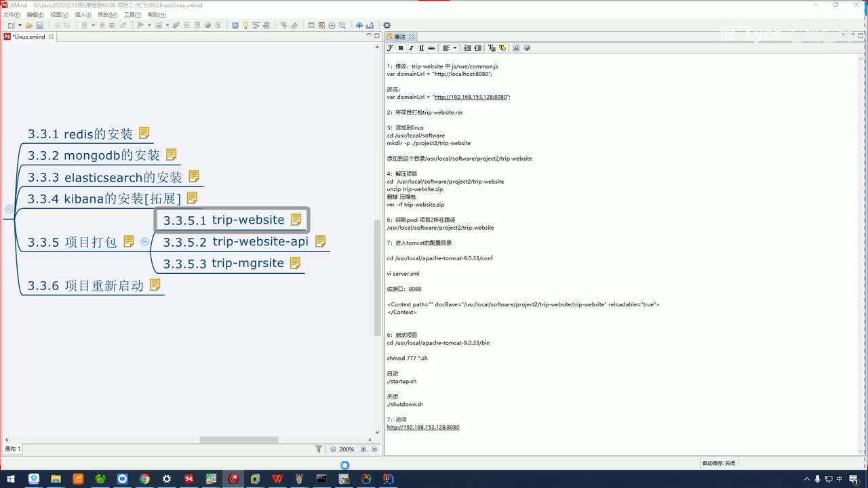
Task: Click the domainUrl http://192.168.153.128:8080 link
Action: click(x=471, y=97)
